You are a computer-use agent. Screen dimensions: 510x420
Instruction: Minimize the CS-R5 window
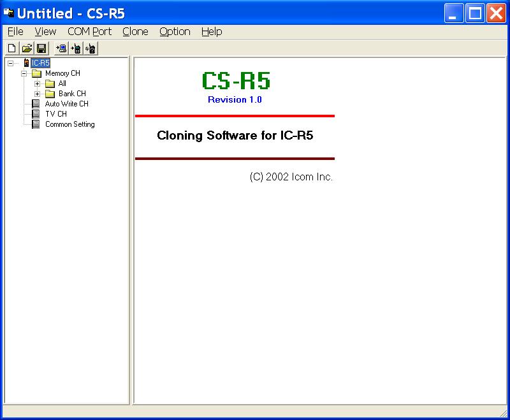[454, 13]
